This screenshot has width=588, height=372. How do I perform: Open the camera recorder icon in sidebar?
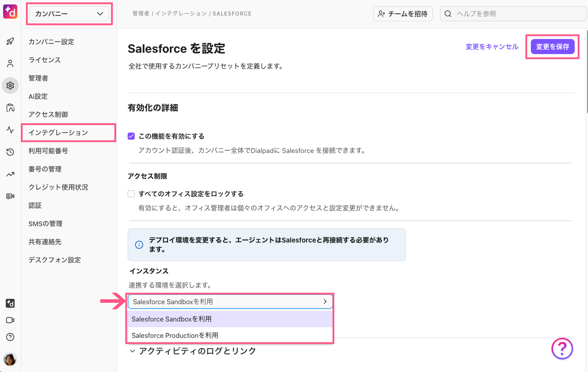click(10, 196)
